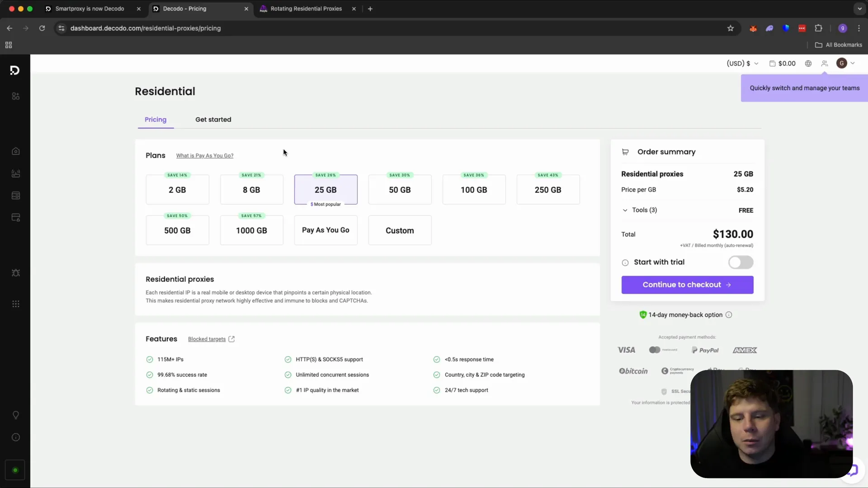The width and height of the screenshot is (868, 488).
Task: Open the statistics chart icon in the sidebar
Action: [x=16, y=174]
